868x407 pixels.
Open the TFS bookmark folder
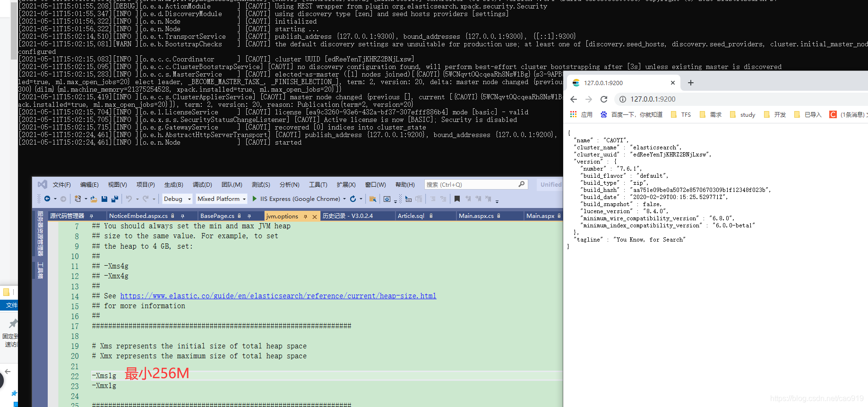tap(681, 114)
